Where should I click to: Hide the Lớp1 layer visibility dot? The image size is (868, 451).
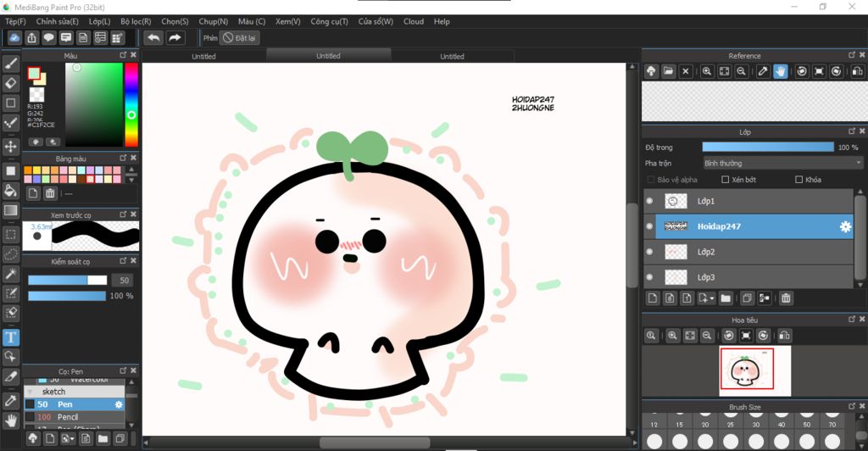point(649,201)
